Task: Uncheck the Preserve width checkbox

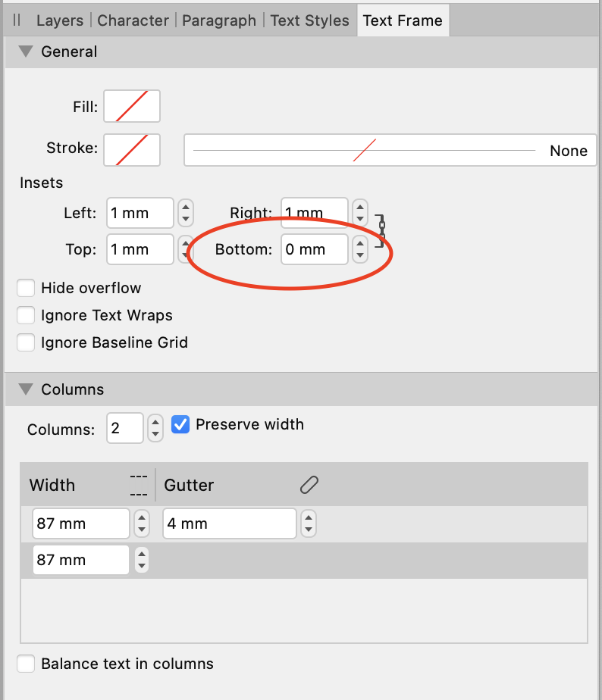Action: (x=180, y=424)
